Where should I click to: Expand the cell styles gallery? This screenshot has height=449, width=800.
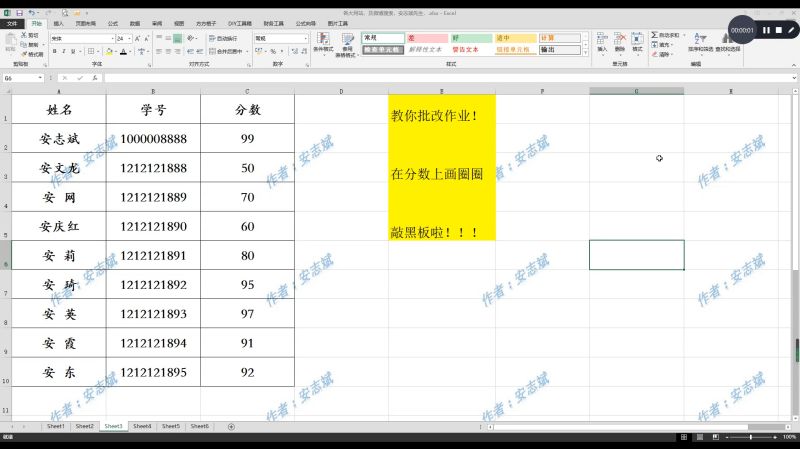[586, 53]
